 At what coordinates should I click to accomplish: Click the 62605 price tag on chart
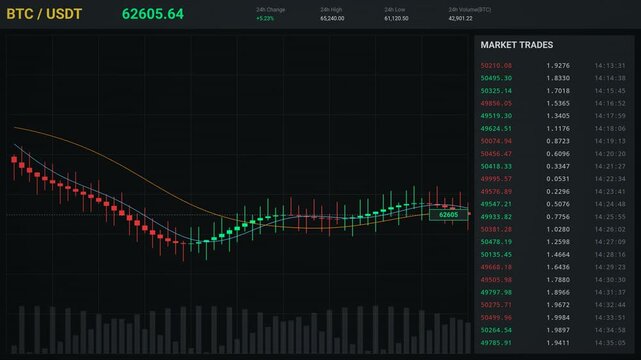pyautogui.click(x=448, y=215)
